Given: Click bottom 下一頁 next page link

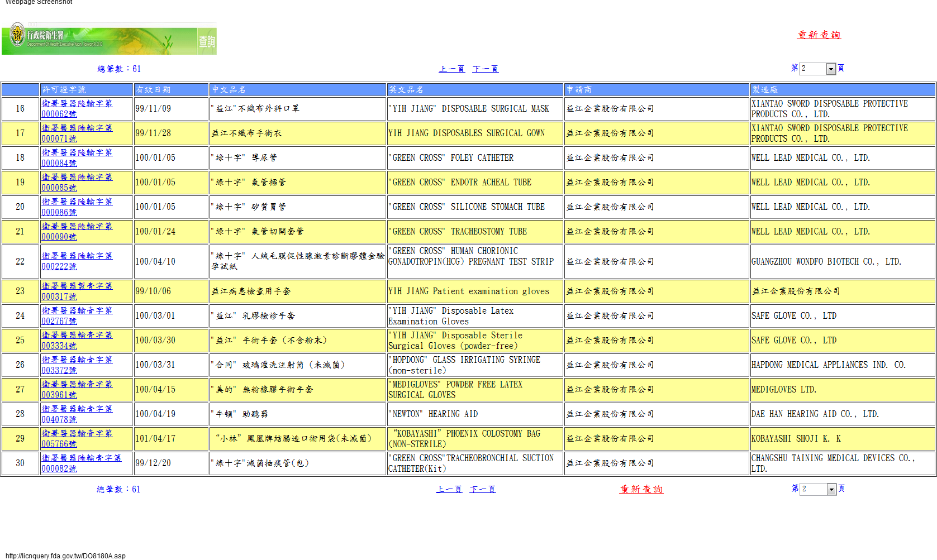Looking at the screenshot, I should [x=482, y=489].
